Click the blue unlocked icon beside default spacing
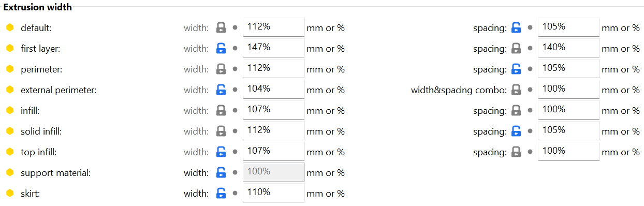The width and height of the screenshot is (644, 206). pyautogui.click(x=516, y=28)
